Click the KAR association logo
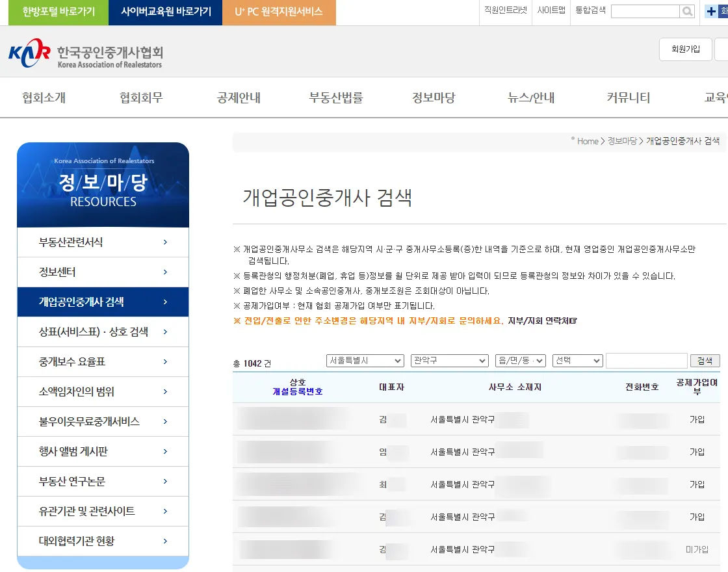This screenshot has width=728, height=572. pos(86,53)
